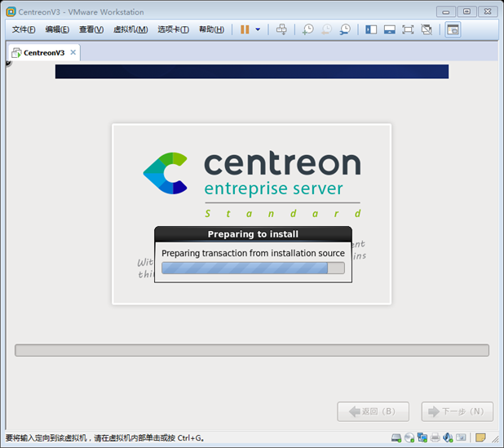Click the window resize grip corner
504x448 pixels.
pyautogui.click(x=495, y=438)
